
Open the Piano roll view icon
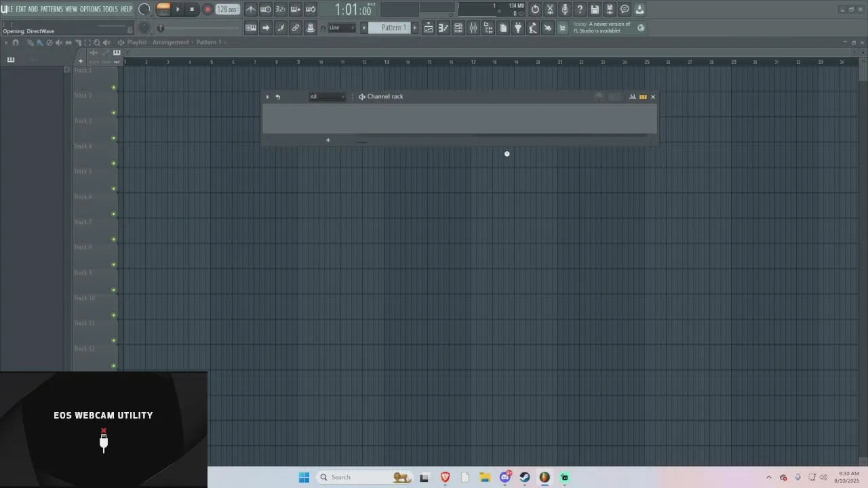coord(443,28)
